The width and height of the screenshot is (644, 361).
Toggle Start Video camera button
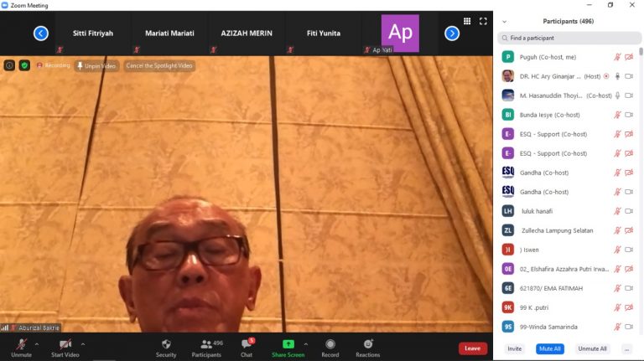(65, 344)
